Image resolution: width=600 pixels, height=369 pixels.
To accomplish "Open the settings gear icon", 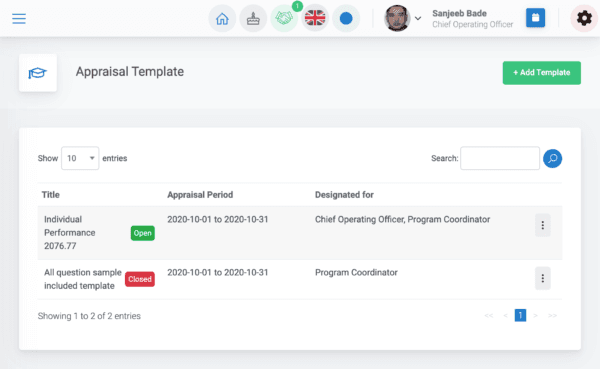I will pyautogui.click(x=584, y=18).
